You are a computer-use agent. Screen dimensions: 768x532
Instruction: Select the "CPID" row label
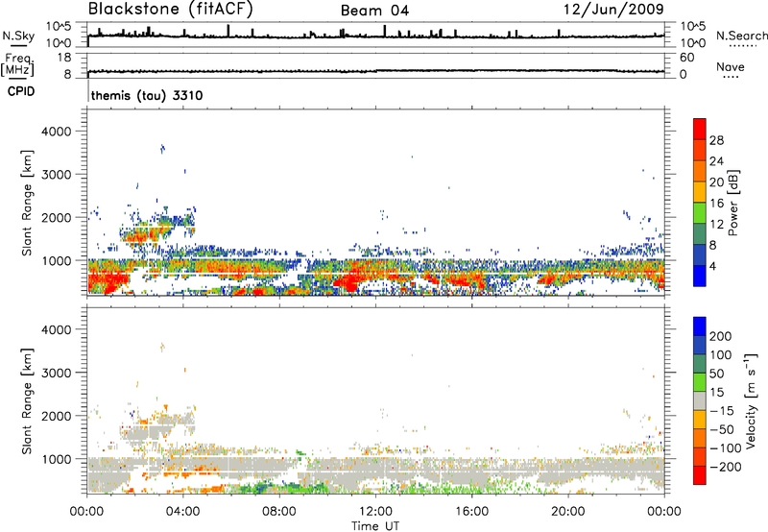tap(21, 91)
